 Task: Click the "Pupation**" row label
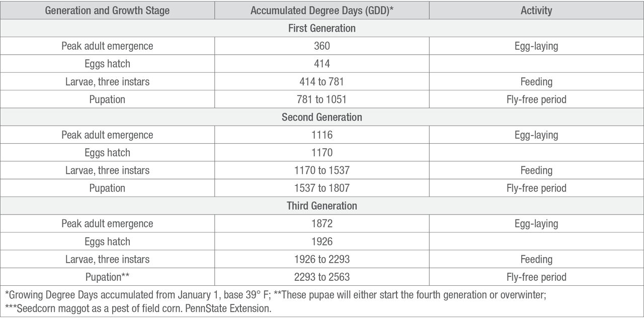coord(107,277)
